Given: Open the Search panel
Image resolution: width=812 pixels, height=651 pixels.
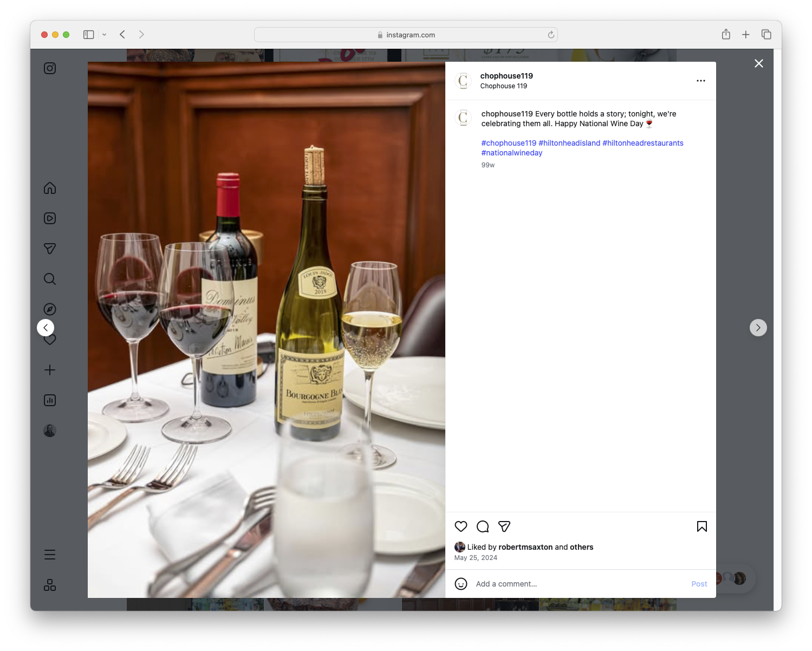Looking at the screenshot, I should pyautogui.click(x=49, y=279).
